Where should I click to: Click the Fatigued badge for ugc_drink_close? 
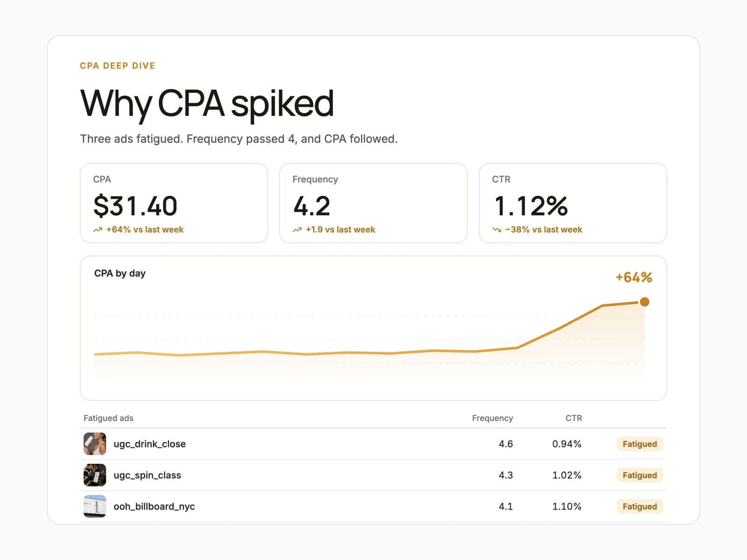tap(640, 444)
